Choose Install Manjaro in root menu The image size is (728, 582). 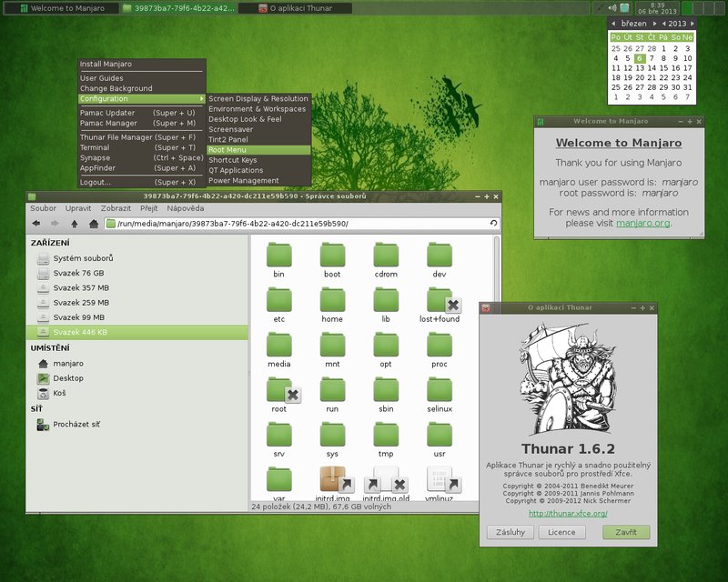(142, 64)
